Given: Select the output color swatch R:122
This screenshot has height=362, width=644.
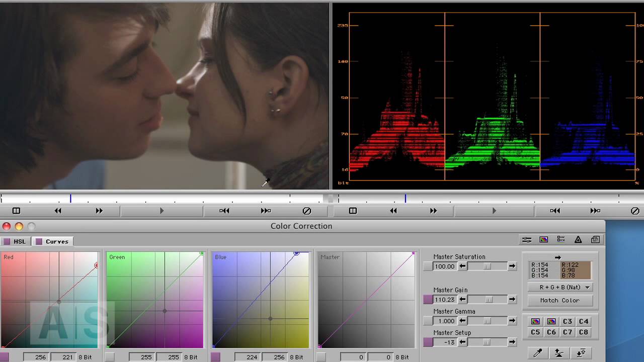Looking at the screenshot, I should click(x=575, y=270).
